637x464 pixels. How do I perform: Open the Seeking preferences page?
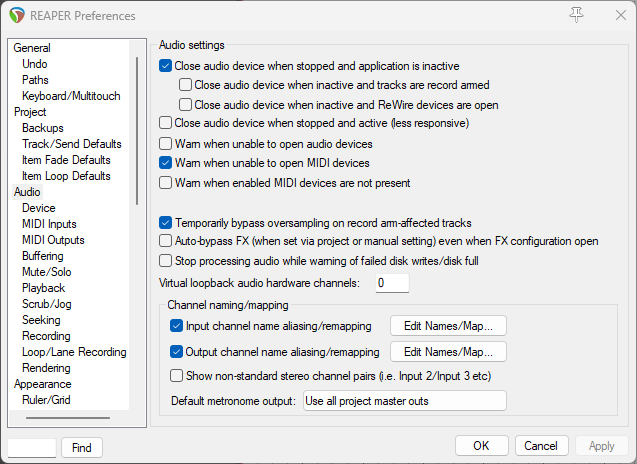point(41,320)
